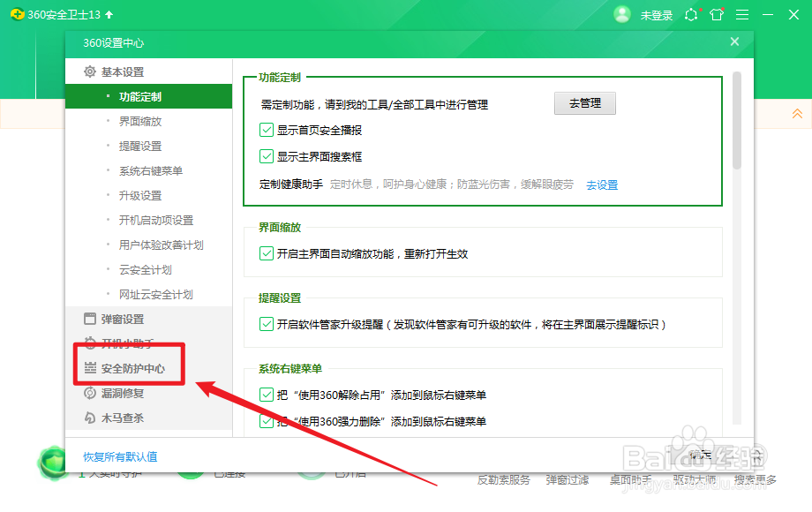The width and height of the screenshot is (812, 512).
Task: Collapse the 基本设置 section
Action: 148,72
